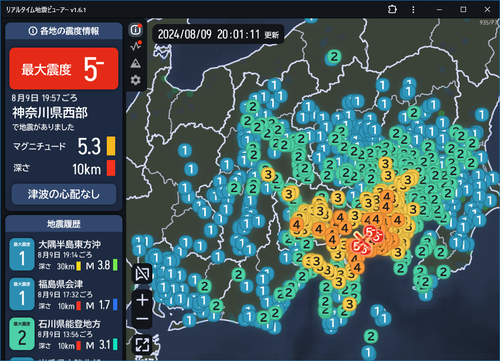The height and width of the screenshot is (361, 500).
Task: Click the 地震履歴 panel header
Action: point(64,224)
